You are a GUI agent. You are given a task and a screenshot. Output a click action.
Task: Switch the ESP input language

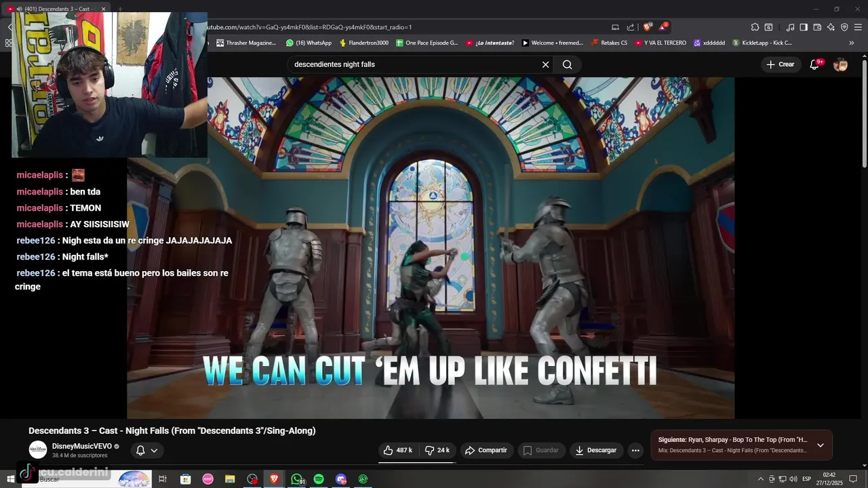click(807, 479)
